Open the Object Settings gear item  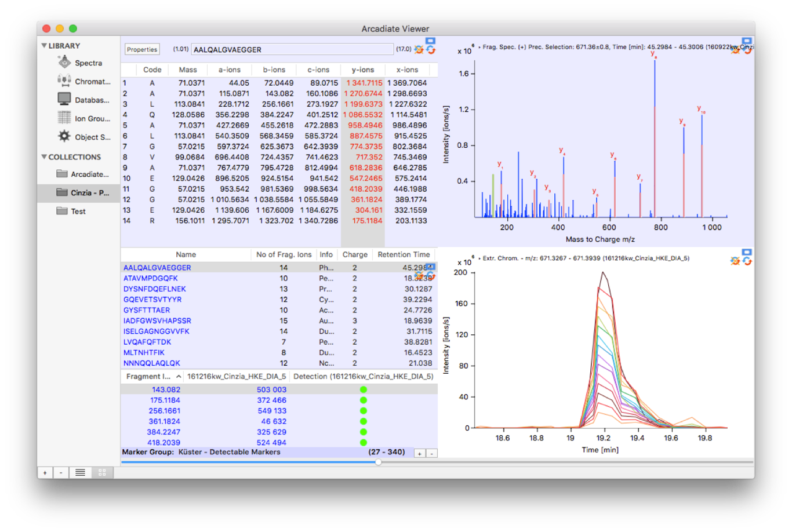pos(64,137)
